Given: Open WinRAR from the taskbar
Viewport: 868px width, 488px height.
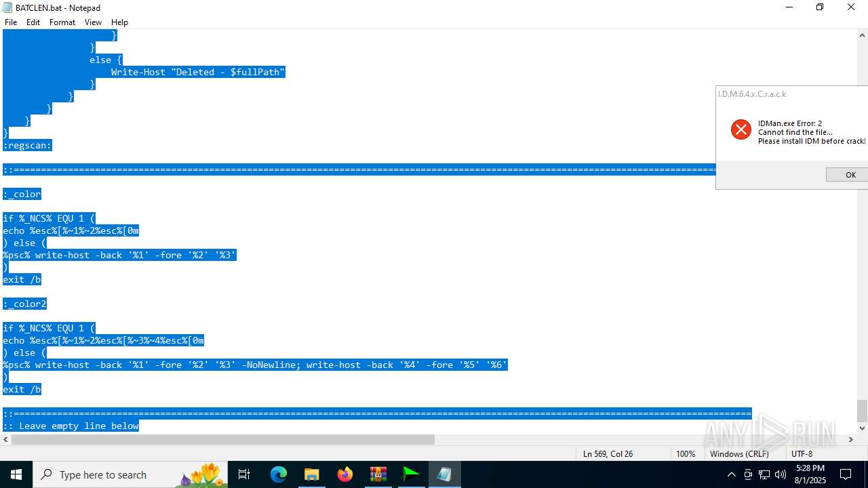Looking at the screenshot, I should click(x=378, y=474).
